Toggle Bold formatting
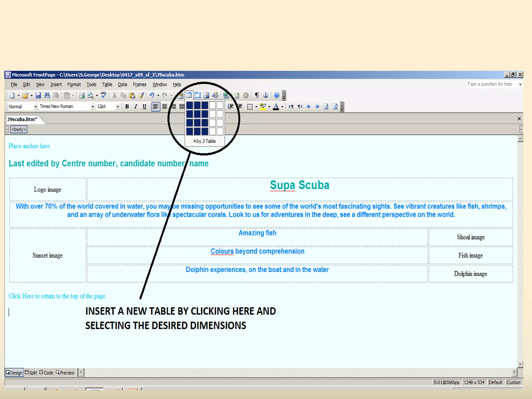 (127, 107)
